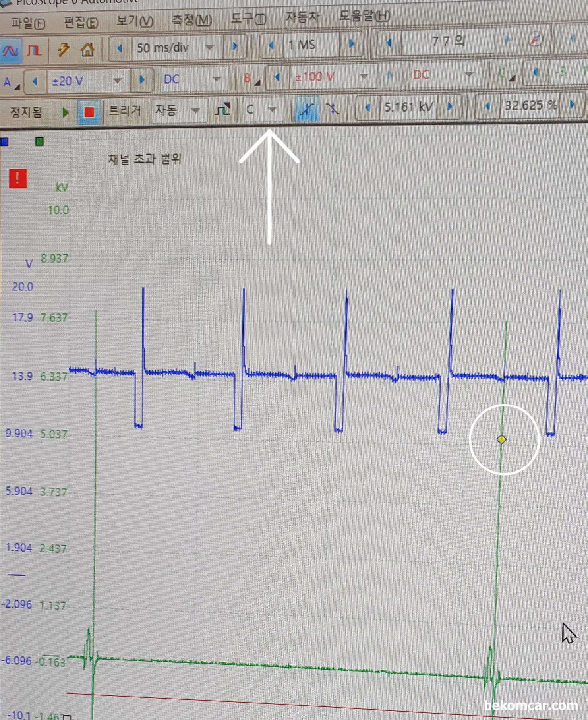
Task: Click the yellow diamond trigger marker
Action: point(501,439)
